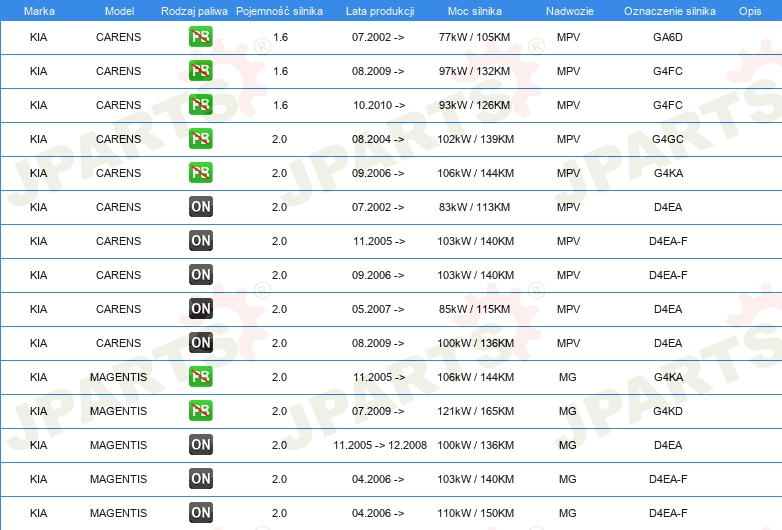The height and width of the screenshot is (530, 782).
Task: Click diesel ON icon in the 110kW / 150KM row
Action: 200,513
